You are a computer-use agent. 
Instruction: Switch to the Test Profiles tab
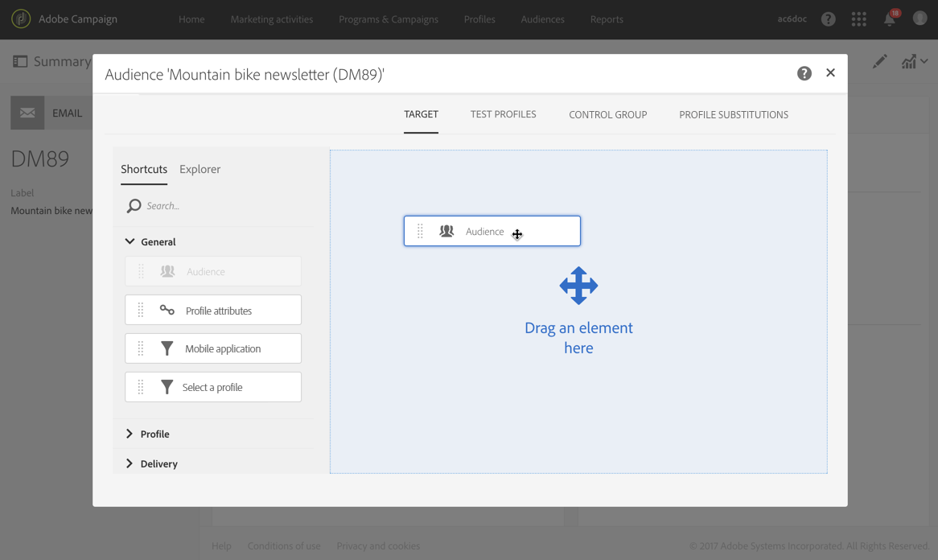503,114
